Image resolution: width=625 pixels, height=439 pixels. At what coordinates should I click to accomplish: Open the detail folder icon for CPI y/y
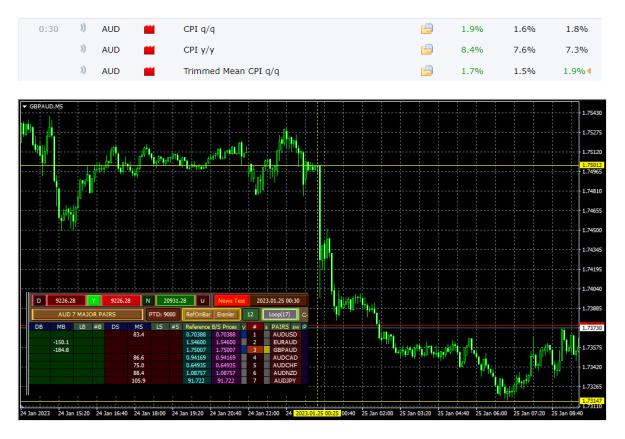tap(426, 50)
